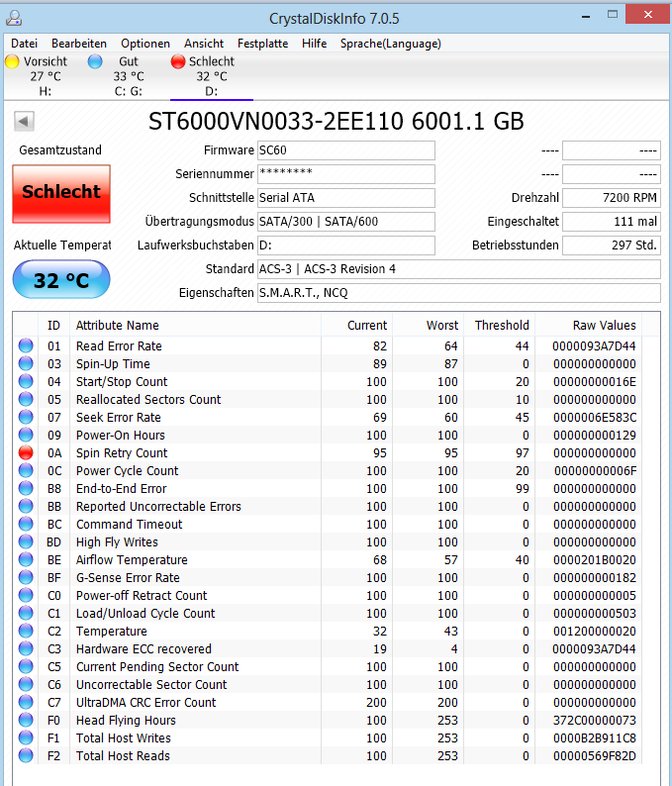The width and height of the screenshot is (672, 786).
Task: Click the 32 °C temperature button
Action: tap(61, 280)
